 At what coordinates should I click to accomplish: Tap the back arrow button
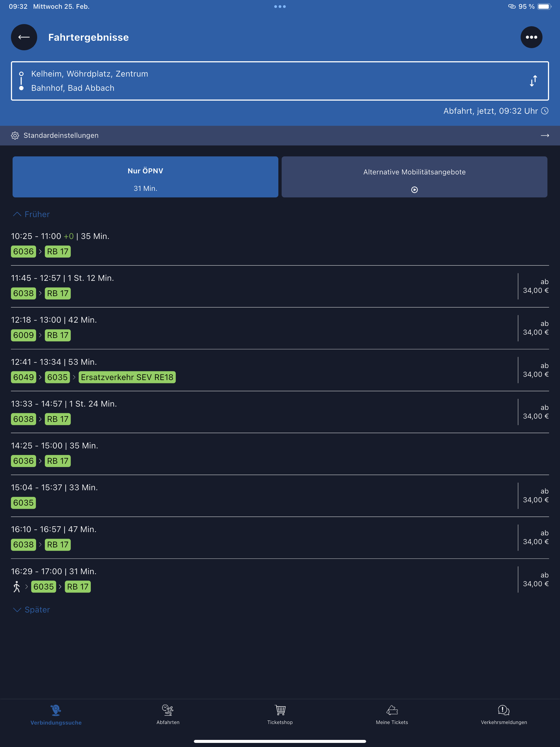coord(24,37)
